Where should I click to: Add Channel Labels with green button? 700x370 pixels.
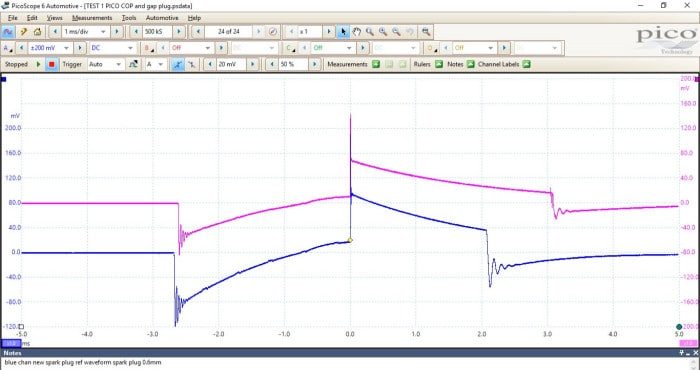526,64
